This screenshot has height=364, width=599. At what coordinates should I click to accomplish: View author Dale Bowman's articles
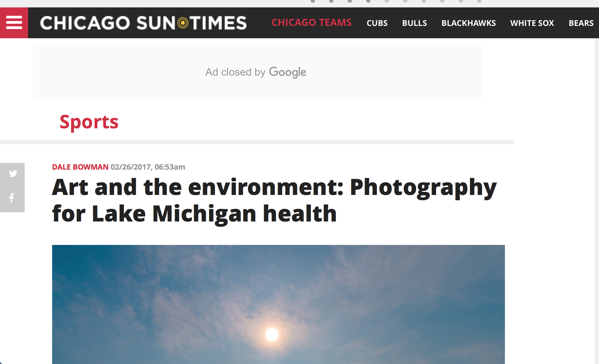tap(80, 167)
